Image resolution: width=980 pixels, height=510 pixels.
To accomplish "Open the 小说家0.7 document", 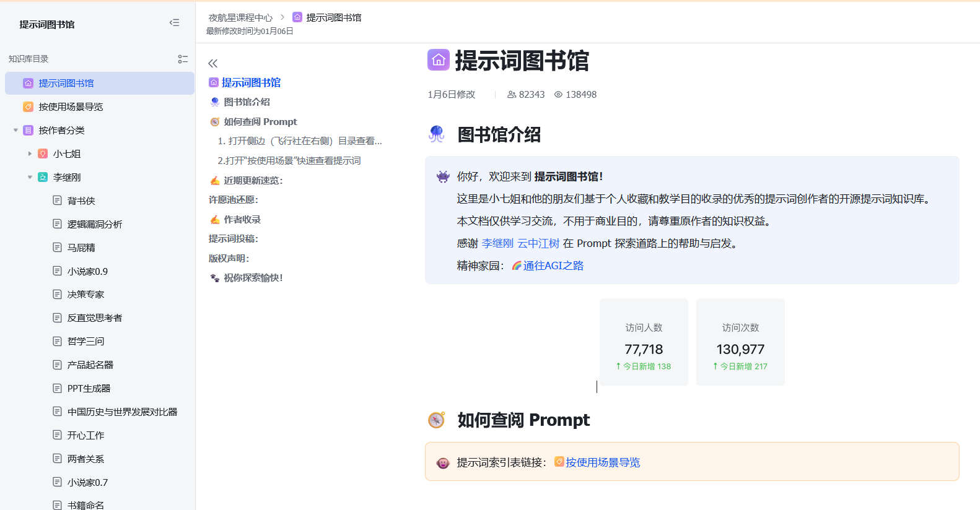I will pyautogui.click(x=87, y=482).
